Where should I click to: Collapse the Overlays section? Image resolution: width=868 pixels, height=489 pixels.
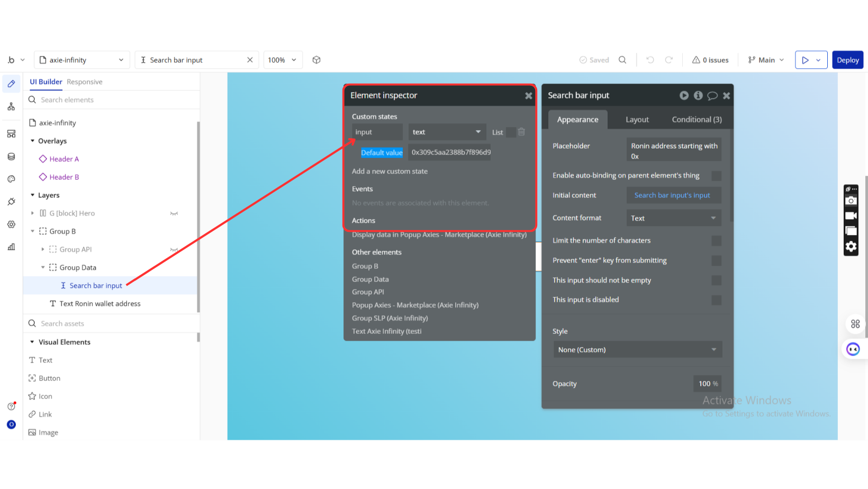(32, 141)
